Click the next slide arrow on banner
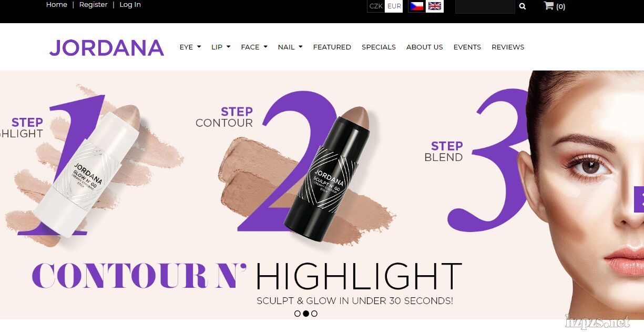Viewport: 644px width, 332px height. click(x=639, y=199)
